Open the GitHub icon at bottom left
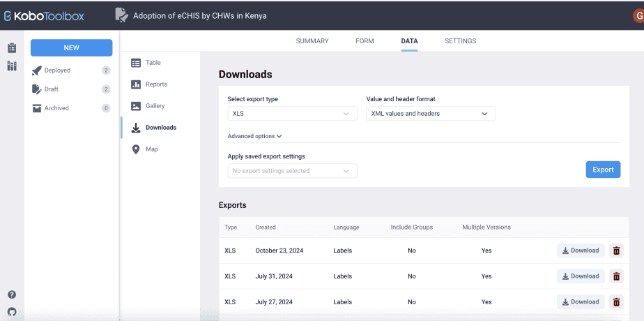The width and height of the screenshot is (644, 321). point(12,312)
